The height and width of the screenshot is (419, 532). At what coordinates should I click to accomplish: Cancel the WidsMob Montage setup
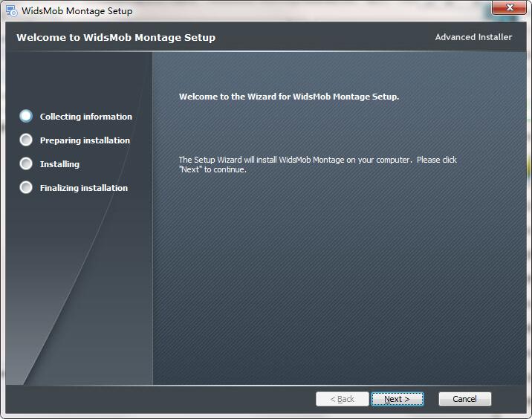[465, 399]
